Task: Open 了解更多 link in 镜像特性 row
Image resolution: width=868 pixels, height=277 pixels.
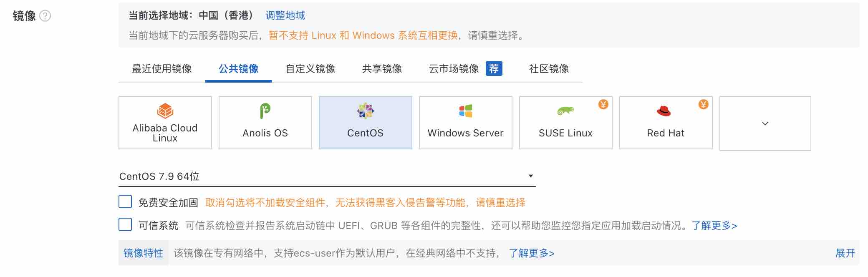Action: click(532, 253)
